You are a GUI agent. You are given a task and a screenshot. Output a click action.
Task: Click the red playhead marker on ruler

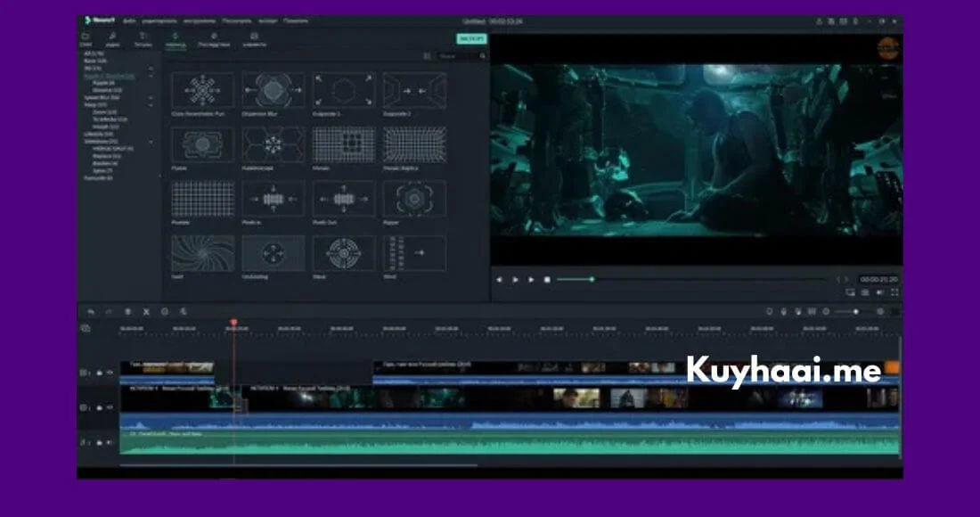tap(233, 323)
